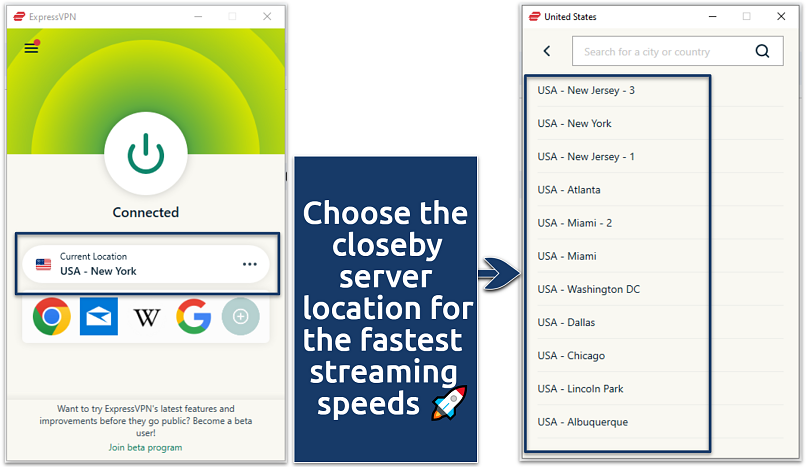
Task: Close the ExpressVPN main window
Action: click(267, 16)
